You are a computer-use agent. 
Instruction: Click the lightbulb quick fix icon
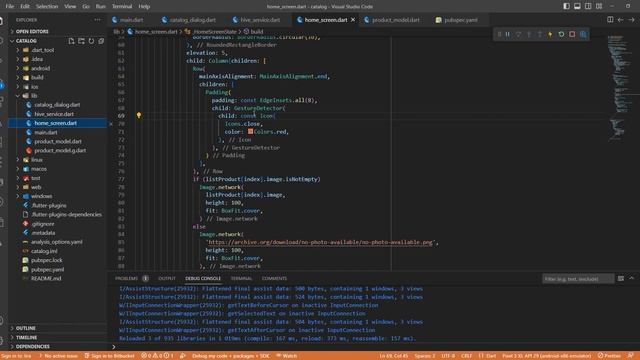coord(139,116)
